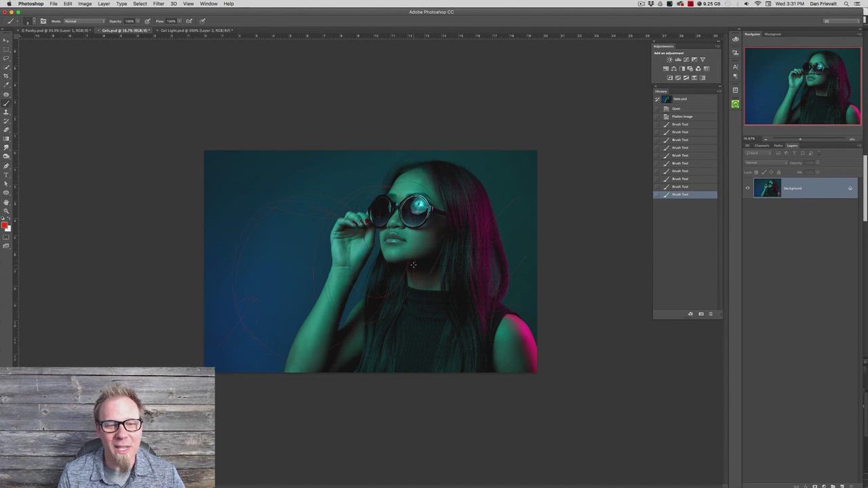
Task: Create new snapshot with camera icon
Action: point(701,314)
